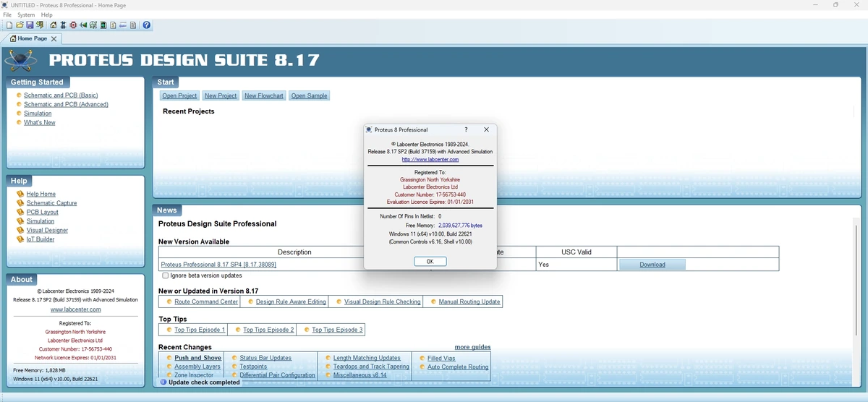Close the Proteus 8 Professional dialog
This screenshot has height=402, width=868.
point(486,129)
